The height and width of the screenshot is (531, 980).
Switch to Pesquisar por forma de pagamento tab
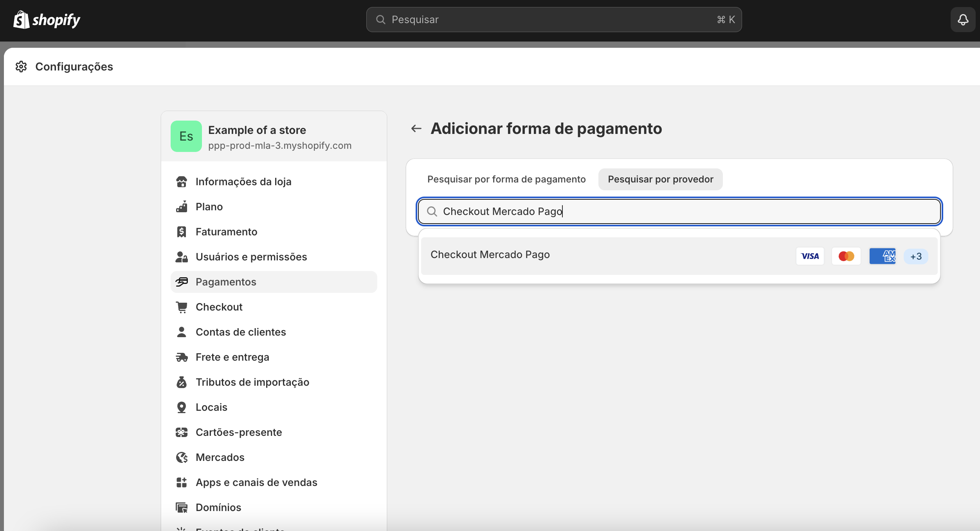506,179
